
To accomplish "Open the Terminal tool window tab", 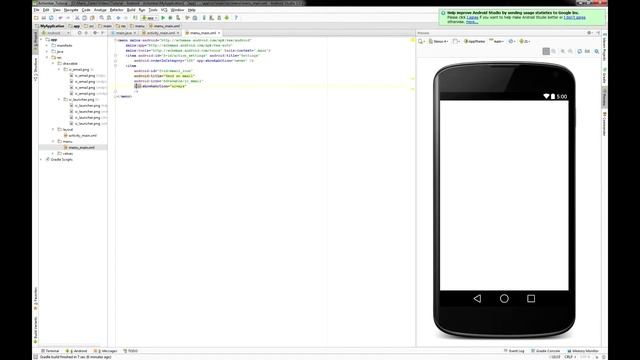I will tap(50, 351).
